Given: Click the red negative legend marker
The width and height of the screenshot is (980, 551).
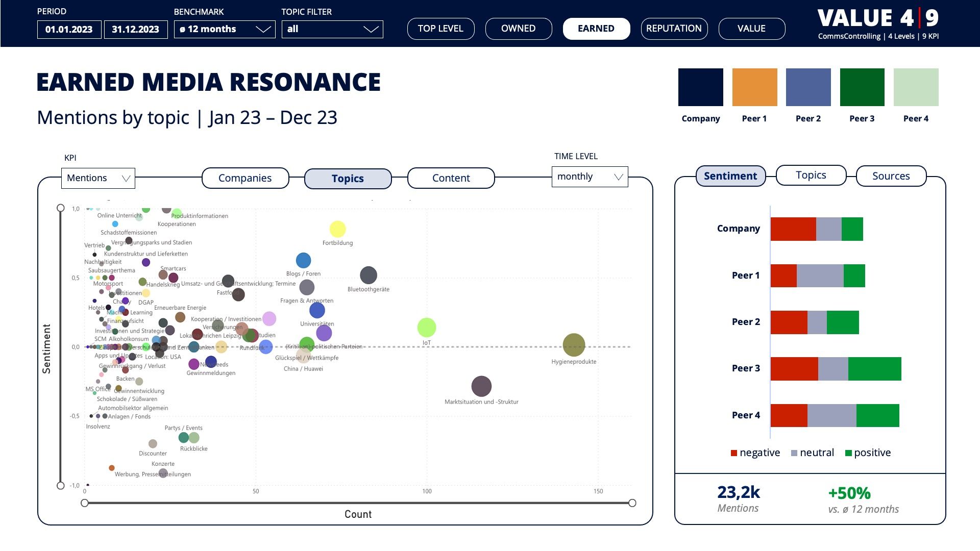Looking at the screenshot, I should point(734,453).
